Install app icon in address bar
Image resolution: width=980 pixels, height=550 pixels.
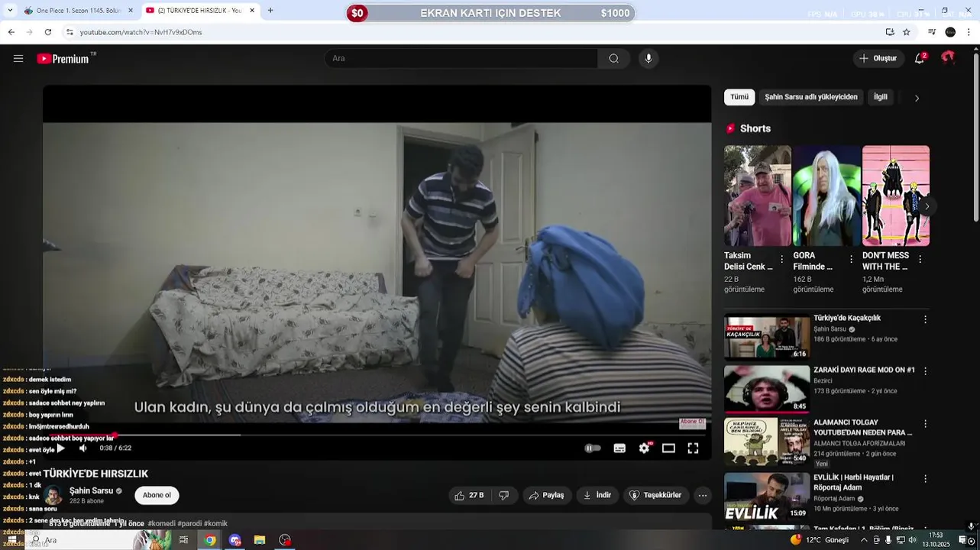(890, 32)
